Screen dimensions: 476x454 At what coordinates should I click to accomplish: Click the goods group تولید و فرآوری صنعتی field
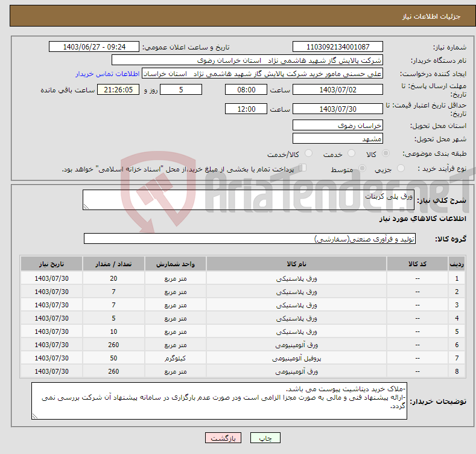click(x=250, y=239)
